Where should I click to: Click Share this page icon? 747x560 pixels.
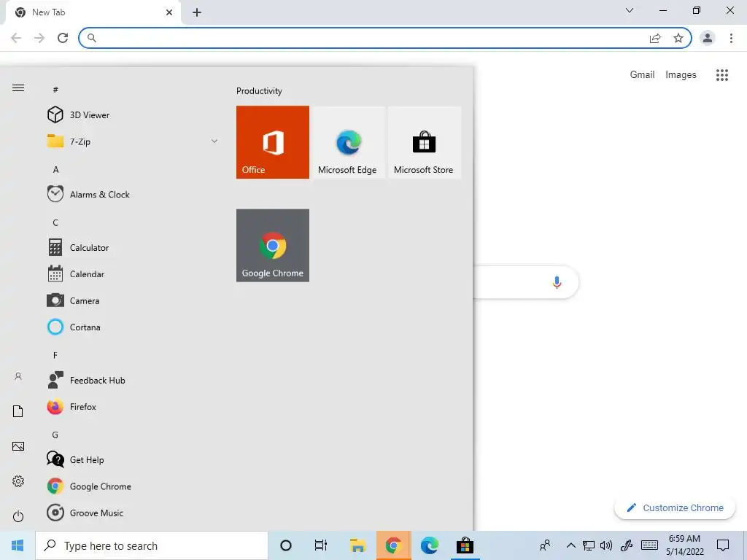click(655, 38)
